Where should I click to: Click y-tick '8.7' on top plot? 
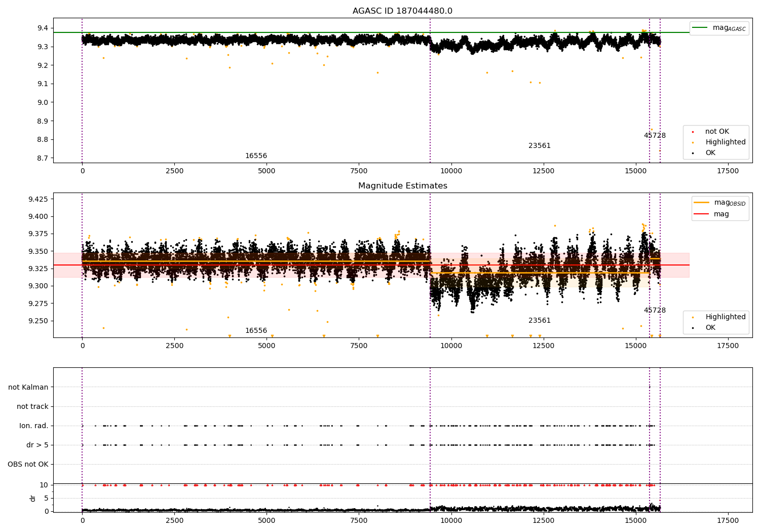point(43,158)
